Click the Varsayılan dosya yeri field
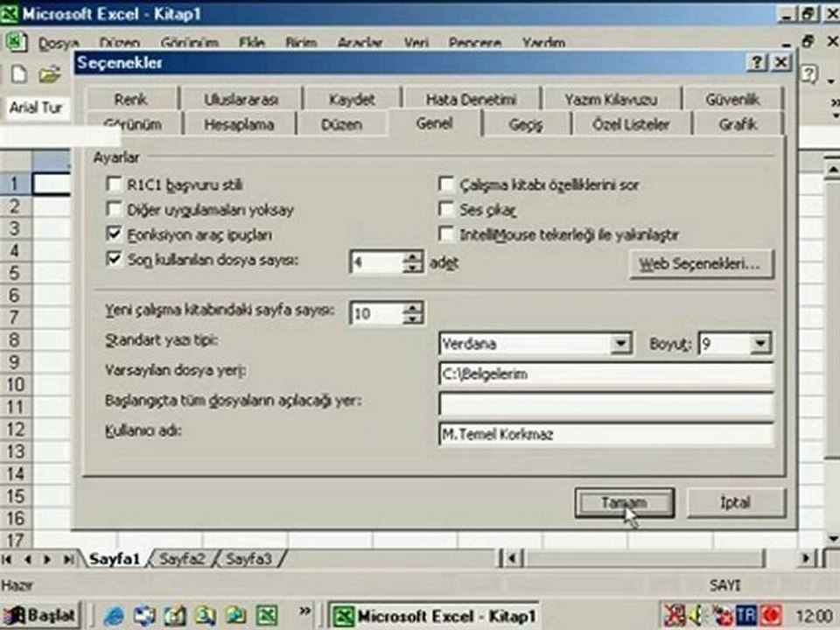The image size is (840, 630). (605, 374)
